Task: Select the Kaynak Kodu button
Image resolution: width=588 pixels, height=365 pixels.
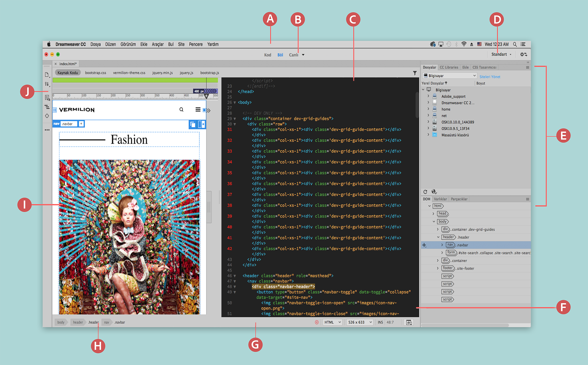Action: click(x=67, y=73)
